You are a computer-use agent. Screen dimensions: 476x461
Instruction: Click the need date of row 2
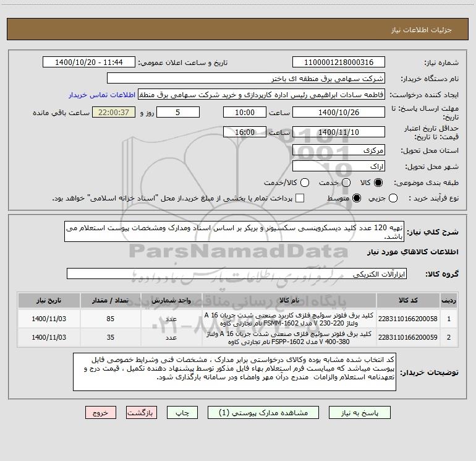pos(49,337)
